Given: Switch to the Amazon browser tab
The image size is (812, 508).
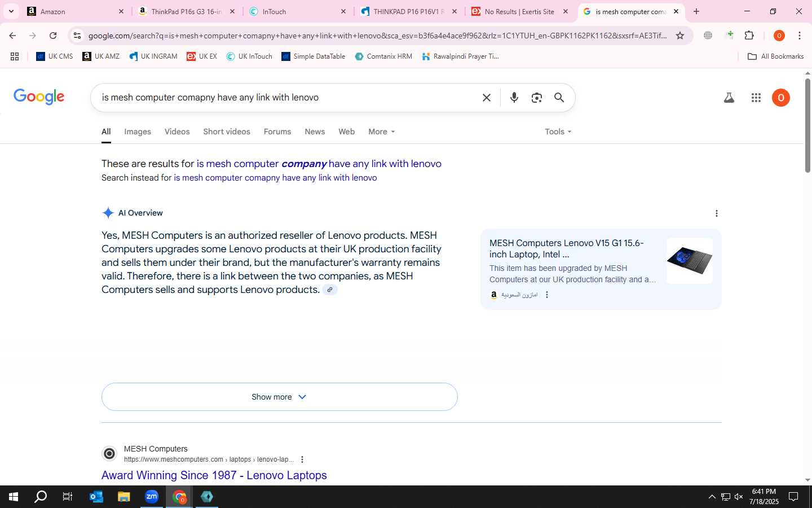Looking at the screenshot, I should click(76, 11).
